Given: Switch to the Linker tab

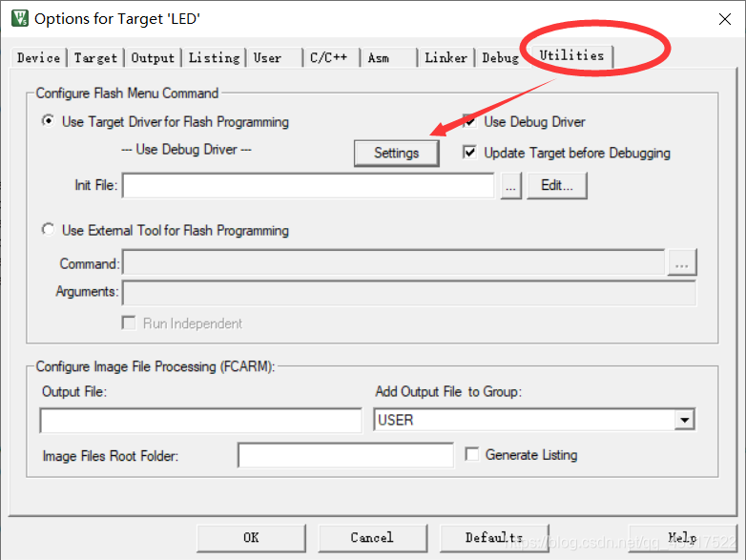Looking at the screenshot, I should [446, 58].
